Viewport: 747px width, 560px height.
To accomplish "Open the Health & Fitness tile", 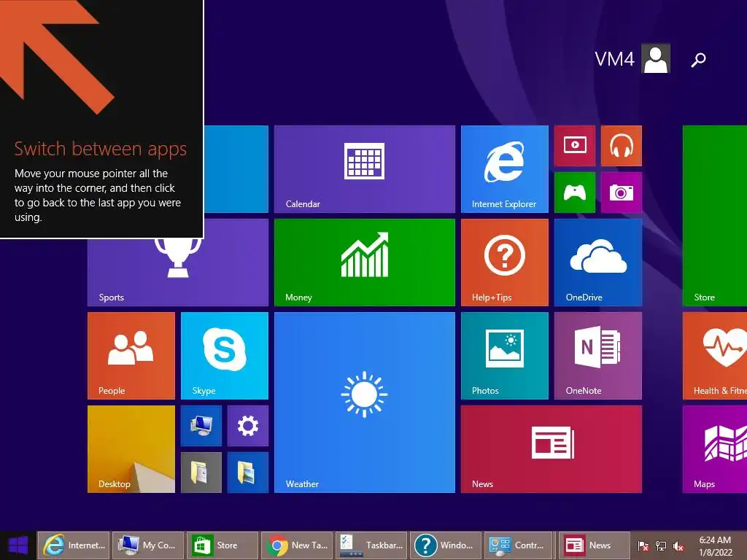I will click(715, 356).
